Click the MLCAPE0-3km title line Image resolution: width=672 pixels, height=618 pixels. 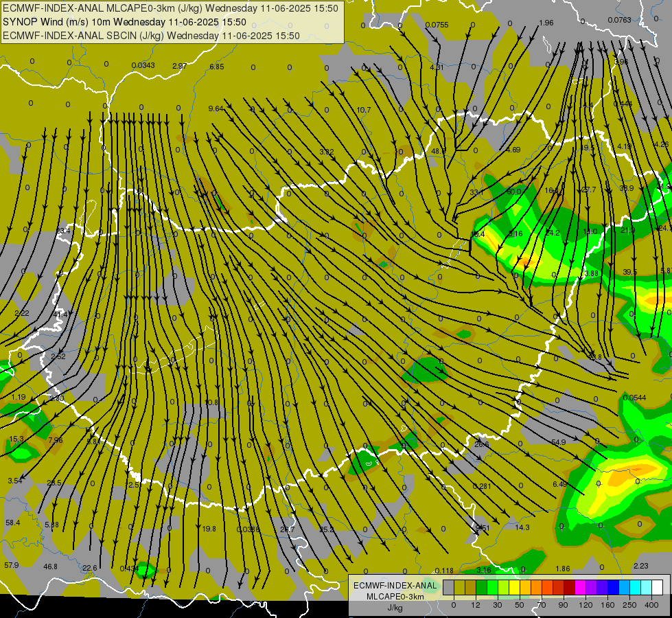click(x=170, y=8)
